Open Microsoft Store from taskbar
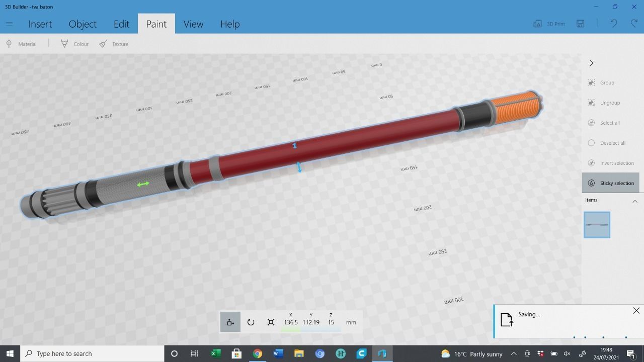This screenshot has height=362, width=644. pos(236,353)
